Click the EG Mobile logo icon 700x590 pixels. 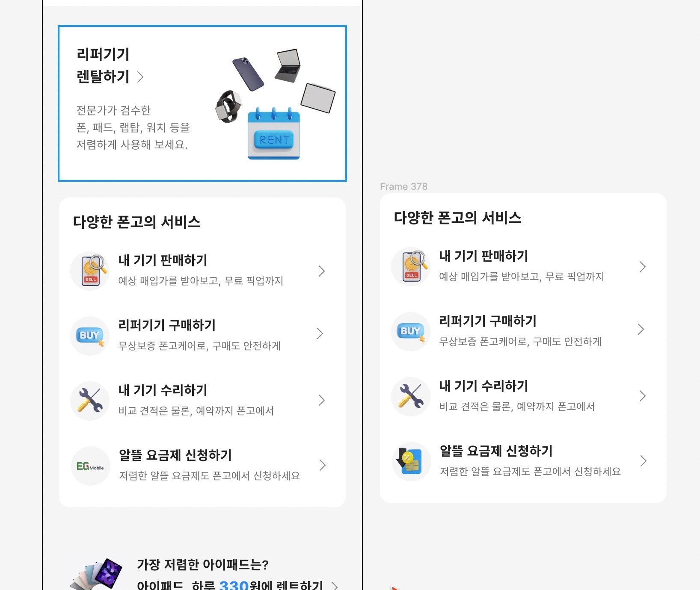coord(90,466)
